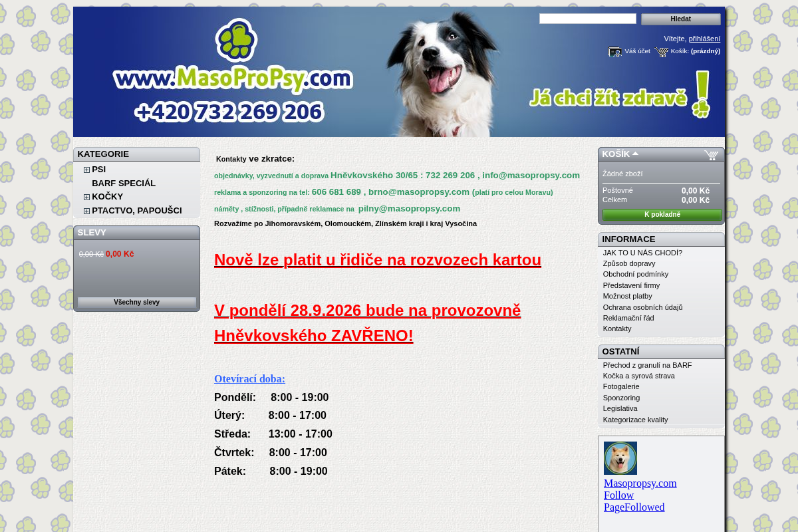Open Možnost platby page
Screen dimensions: 798x532
[x=628, y=296]
